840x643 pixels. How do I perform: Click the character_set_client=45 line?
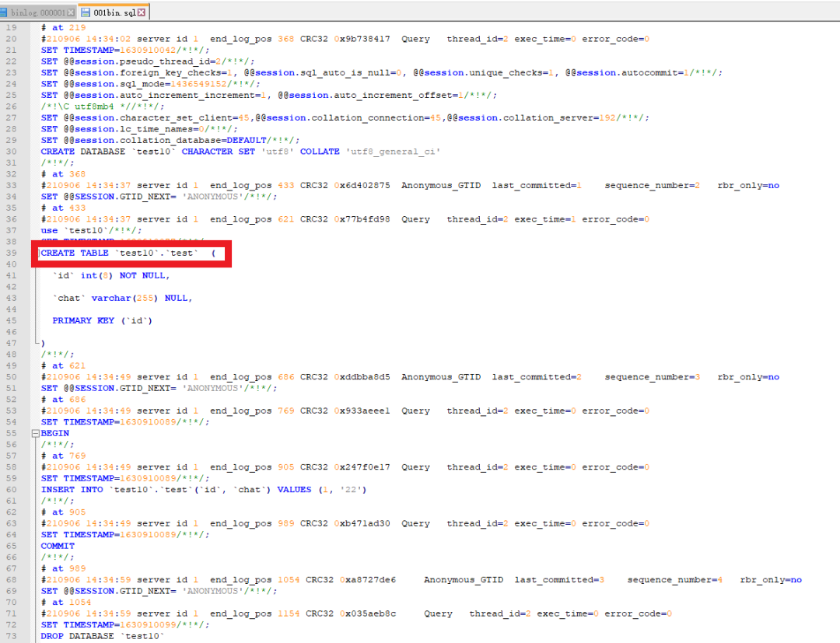pyautogui.click(x=345, y=117)
